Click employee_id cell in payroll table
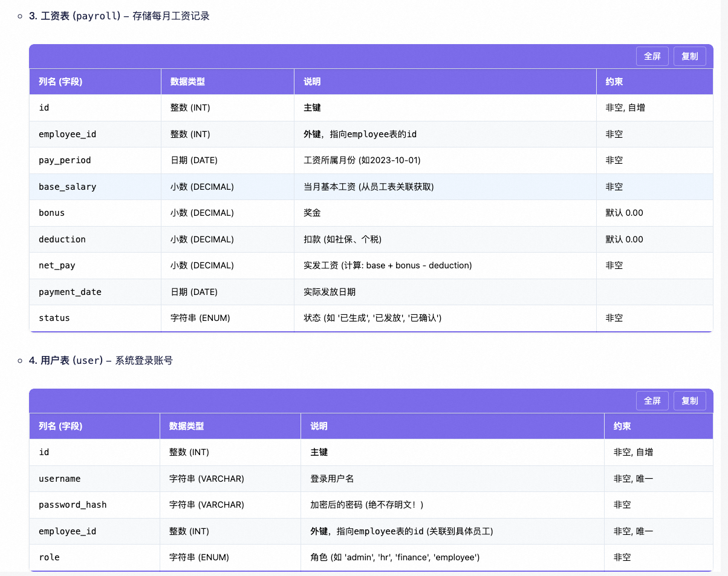728x576 pixels. 95,134
